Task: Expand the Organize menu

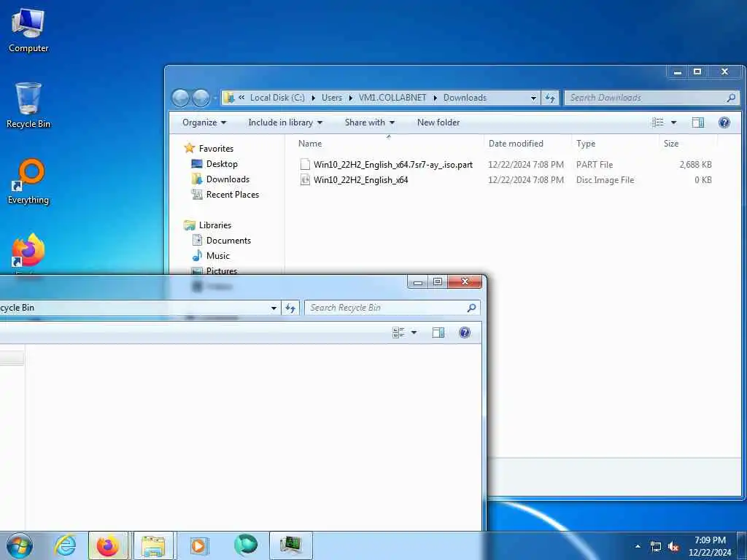Action: click(x=204, y=122)
